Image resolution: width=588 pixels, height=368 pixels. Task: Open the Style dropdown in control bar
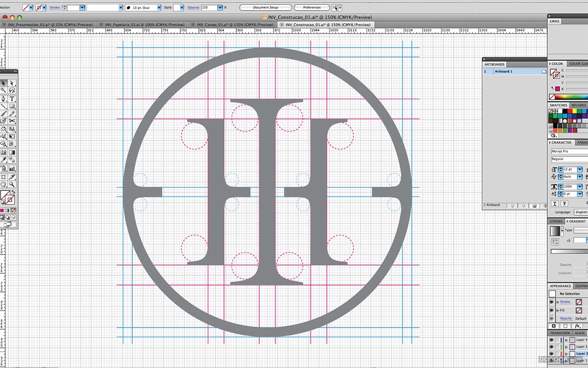182,8
